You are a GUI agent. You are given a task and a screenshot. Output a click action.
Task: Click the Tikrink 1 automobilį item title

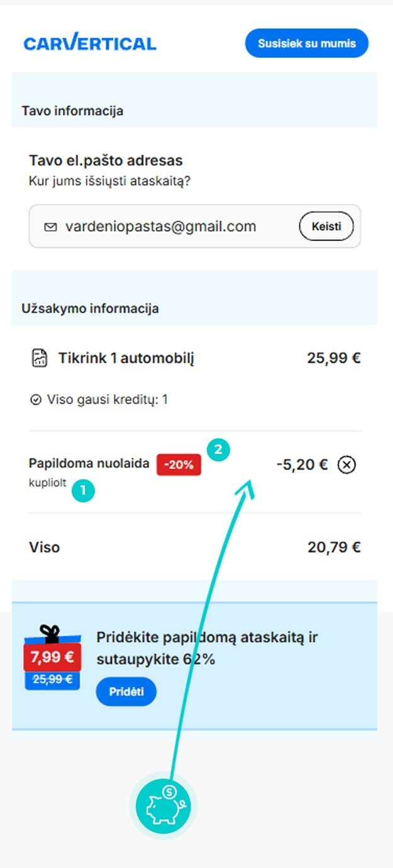126,359
